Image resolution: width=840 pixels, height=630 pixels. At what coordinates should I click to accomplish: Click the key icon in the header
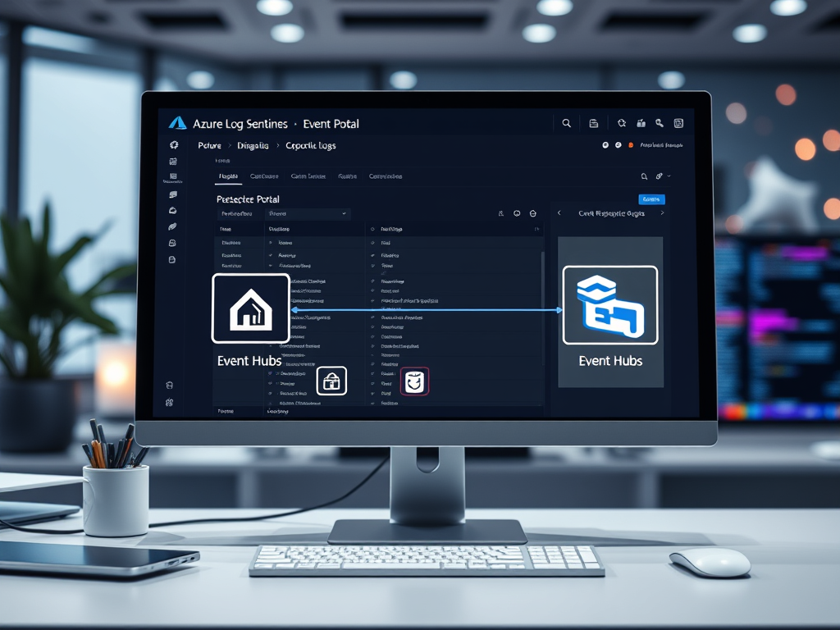click(660, 123)
